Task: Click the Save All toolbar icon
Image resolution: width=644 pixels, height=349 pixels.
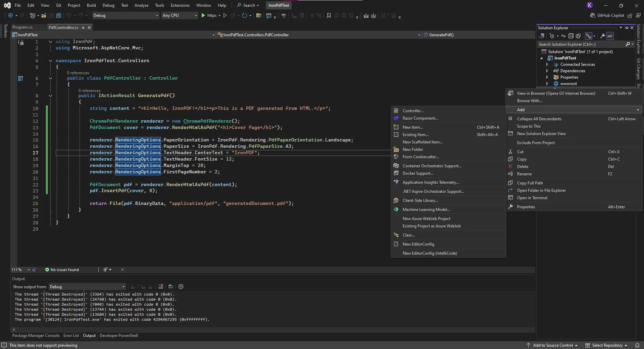Action: pos(59,15)
